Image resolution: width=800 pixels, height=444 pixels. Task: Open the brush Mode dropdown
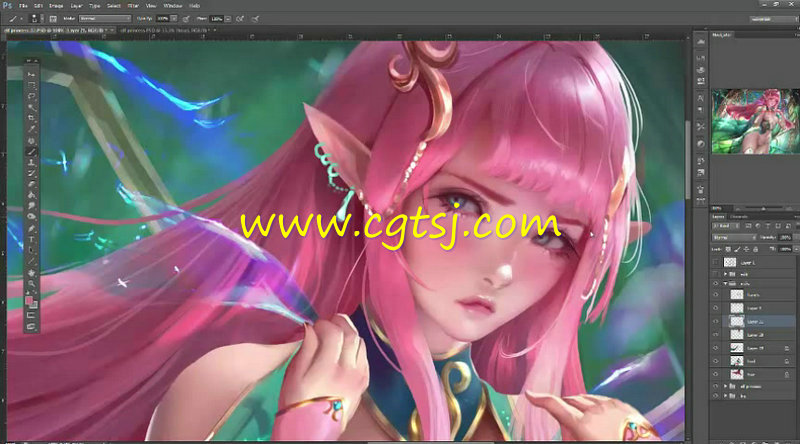point(105,19)
